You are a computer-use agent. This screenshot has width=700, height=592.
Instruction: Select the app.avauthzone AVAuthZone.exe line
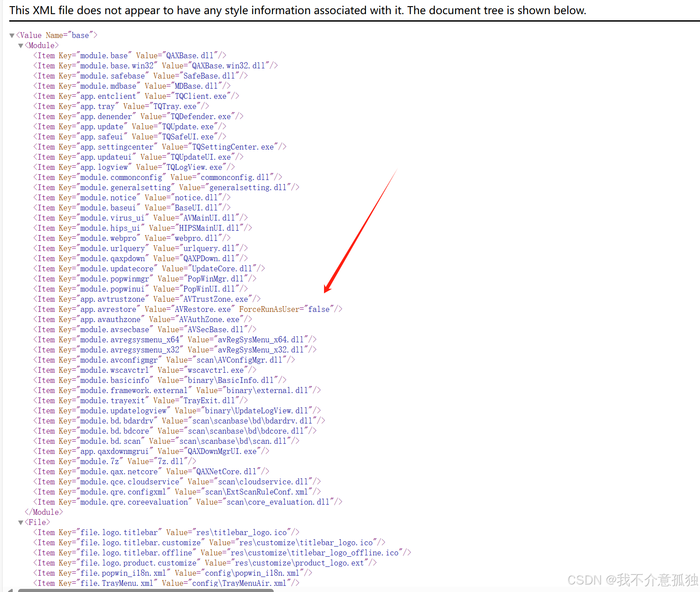click(x=143, y=319)
